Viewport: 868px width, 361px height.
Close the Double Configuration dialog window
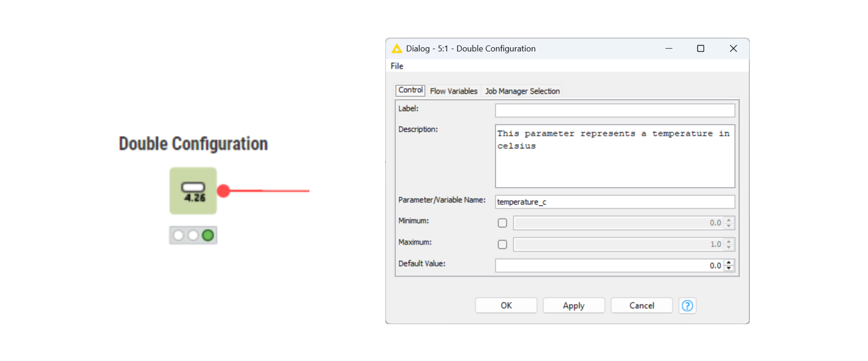tap(733, 49)
